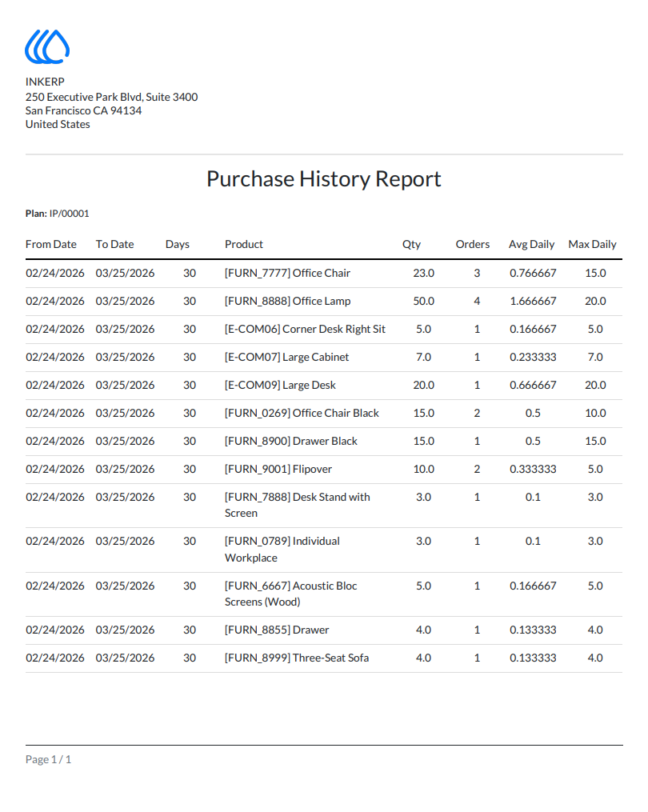The width and height of the screenshot is (648, 812).
Task: Select [FURN_0269] Office Chair Black product
Action: pos(302,413)
